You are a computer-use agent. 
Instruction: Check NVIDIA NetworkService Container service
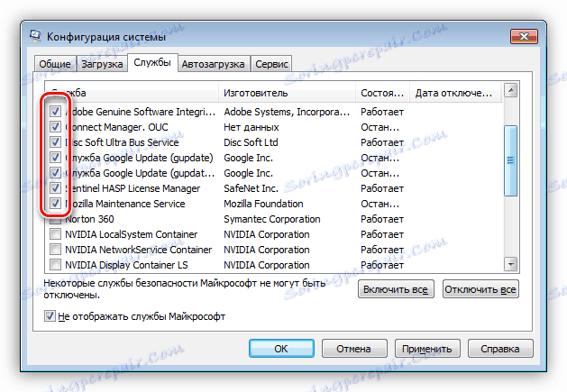click(55, 250)
